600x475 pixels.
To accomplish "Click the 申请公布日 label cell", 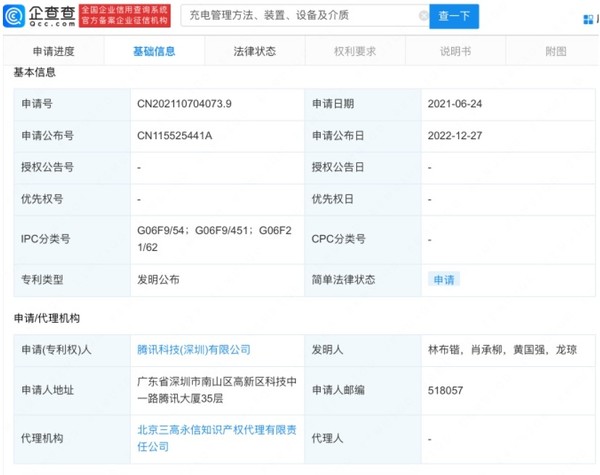I will [x=363, y=136].
